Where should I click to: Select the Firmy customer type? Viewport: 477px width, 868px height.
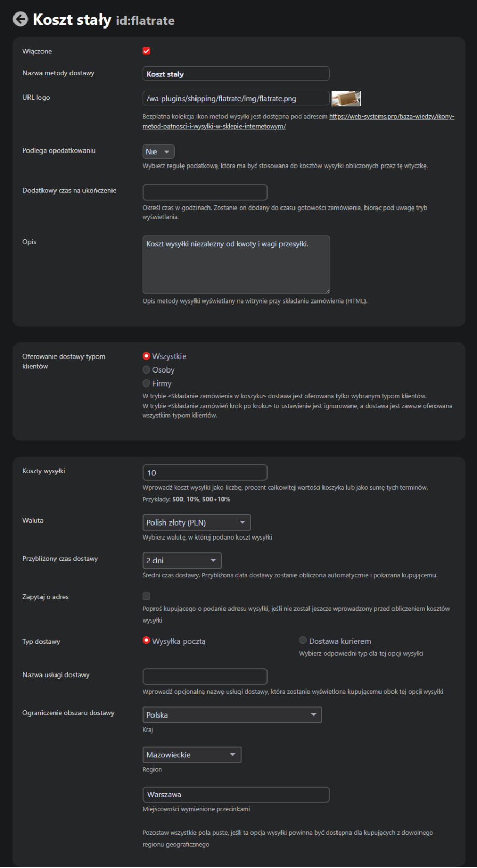(x=146, y=383)
